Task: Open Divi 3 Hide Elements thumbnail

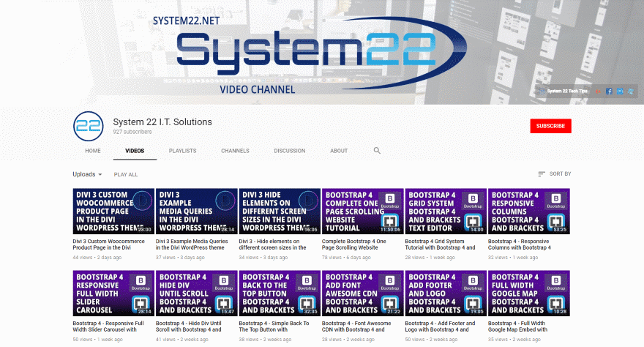Action: (280, 211)
